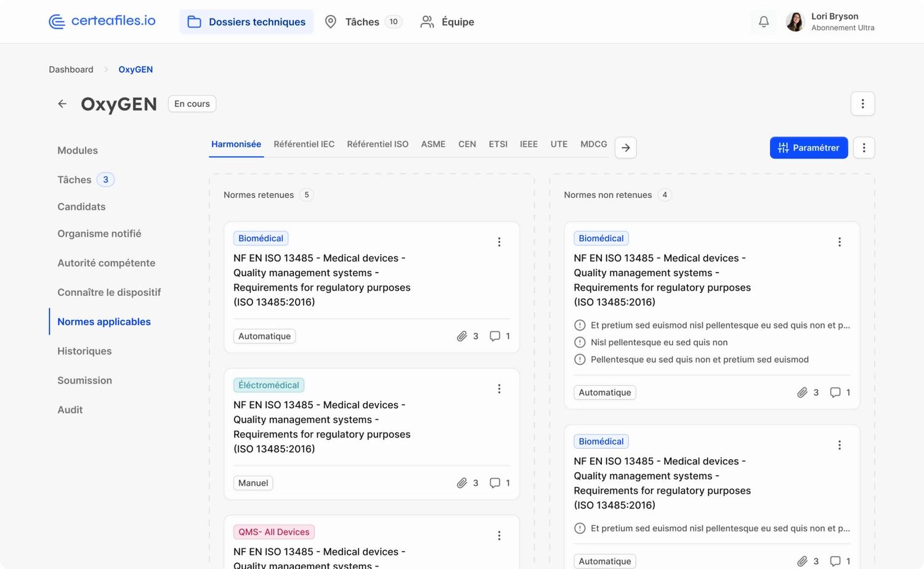This screenshot has width=924, height=569.
Task: Open the QMS- All Devices card menu
Action: (x=499, y=536)
